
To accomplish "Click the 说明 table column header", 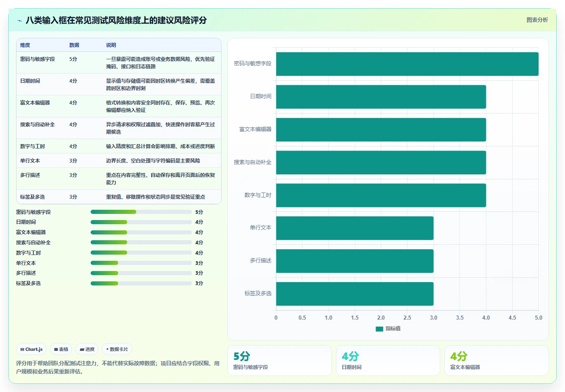I will 111,45.
